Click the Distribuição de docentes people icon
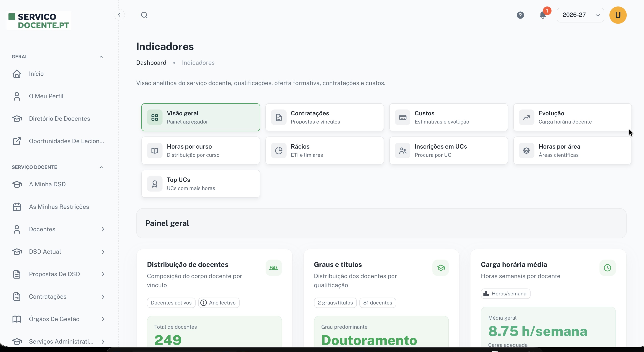Screen dimensions: 644x352 click(x=274, y=268)
